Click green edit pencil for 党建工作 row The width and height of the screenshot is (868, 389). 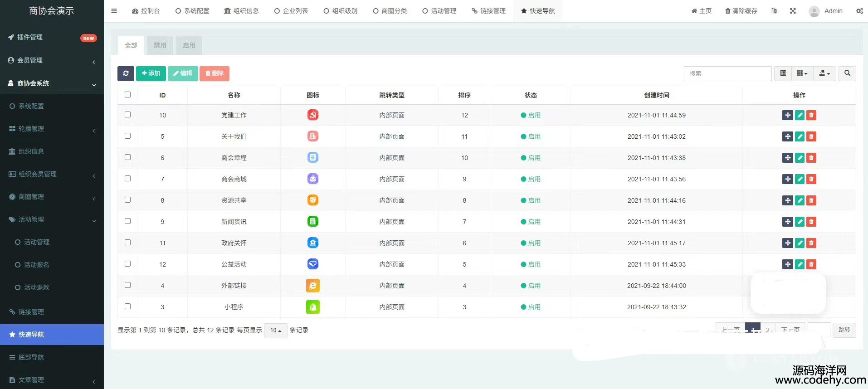[x=800, y=115]
